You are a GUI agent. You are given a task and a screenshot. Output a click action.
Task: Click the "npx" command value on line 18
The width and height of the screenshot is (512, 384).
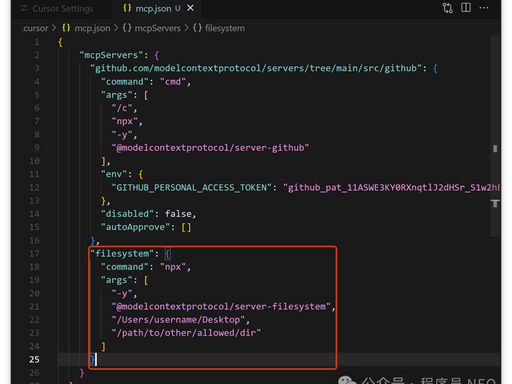[173, 267]
